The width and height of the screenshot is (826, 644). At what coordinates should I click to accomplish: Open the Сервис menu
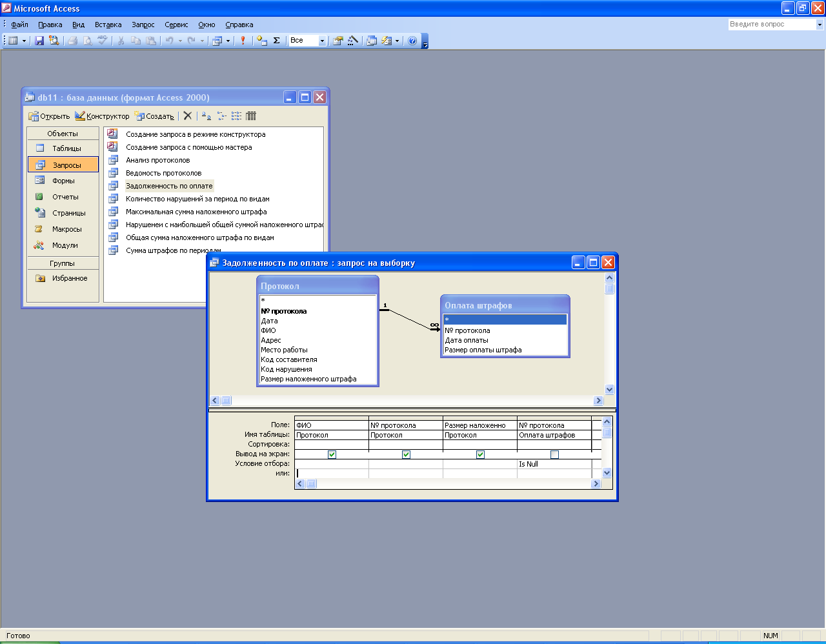176,25
